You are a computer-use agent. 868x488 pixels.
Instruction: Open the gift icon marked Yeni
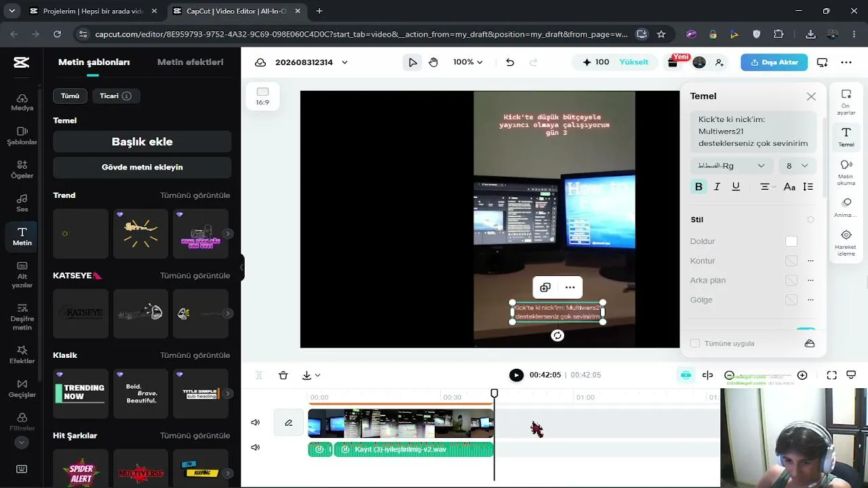[x=673, y=62]
